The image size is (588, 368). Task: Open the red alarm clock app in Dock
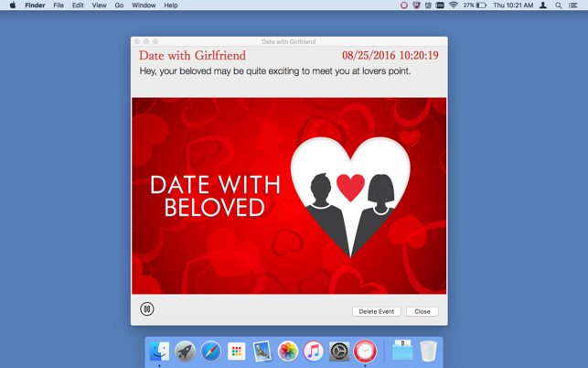coord(365,352)
